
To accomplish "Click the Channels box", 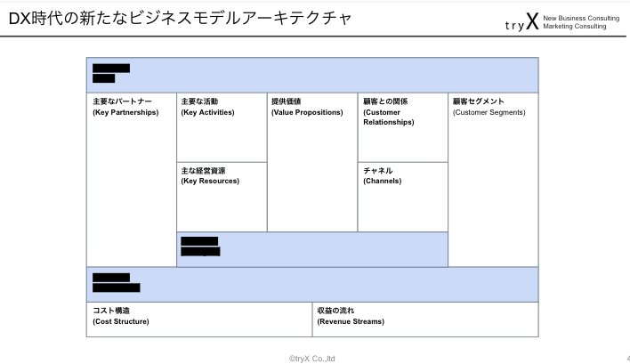I will [x=402, y=197].
